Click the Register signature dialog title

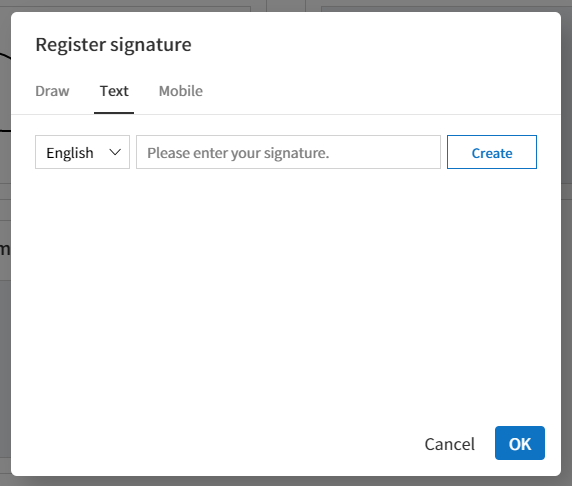pos(113,45)
